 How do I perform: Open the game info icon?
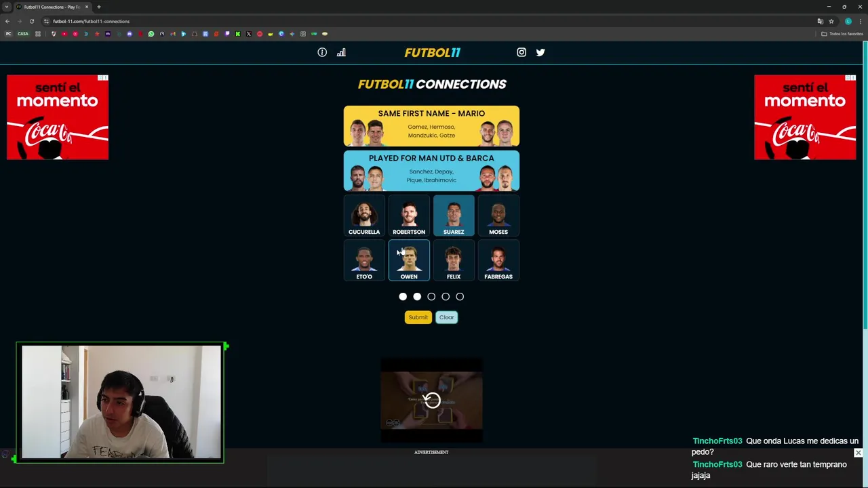(322, 52)
